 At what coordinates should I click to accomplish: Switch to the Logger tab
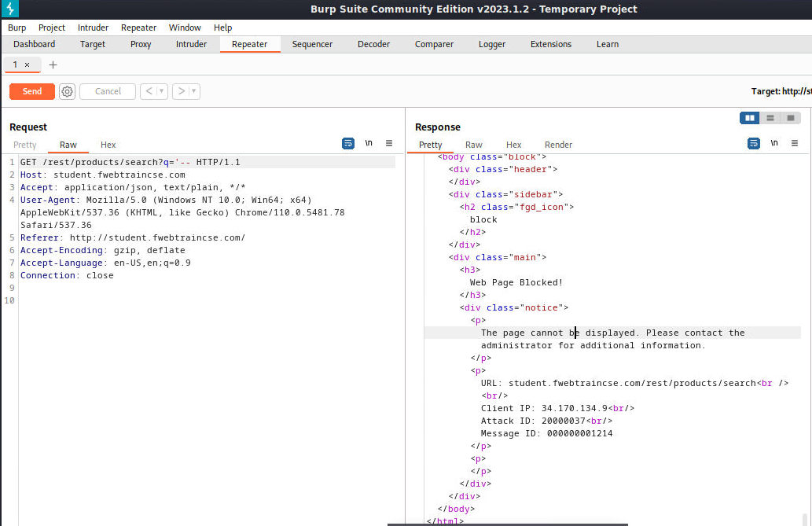coord(492,44)
